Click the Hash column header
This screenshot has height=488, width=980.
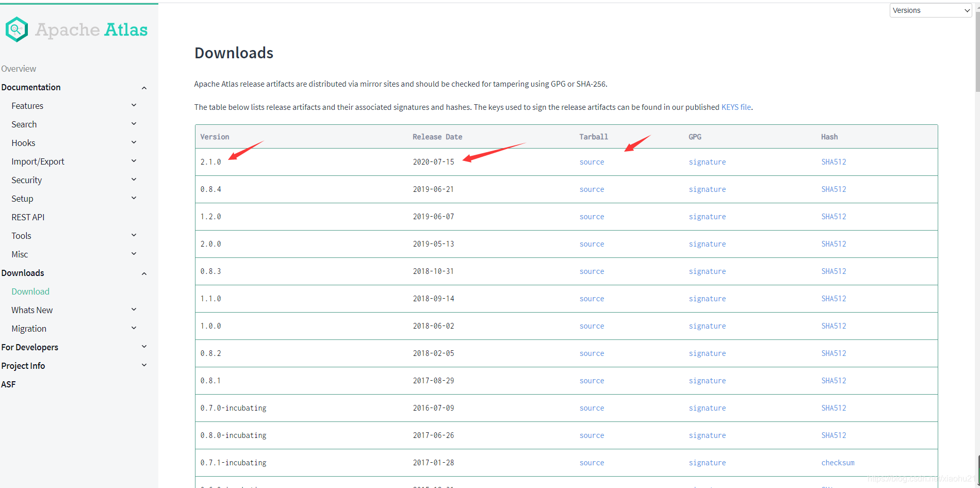[x=829, y=137]
